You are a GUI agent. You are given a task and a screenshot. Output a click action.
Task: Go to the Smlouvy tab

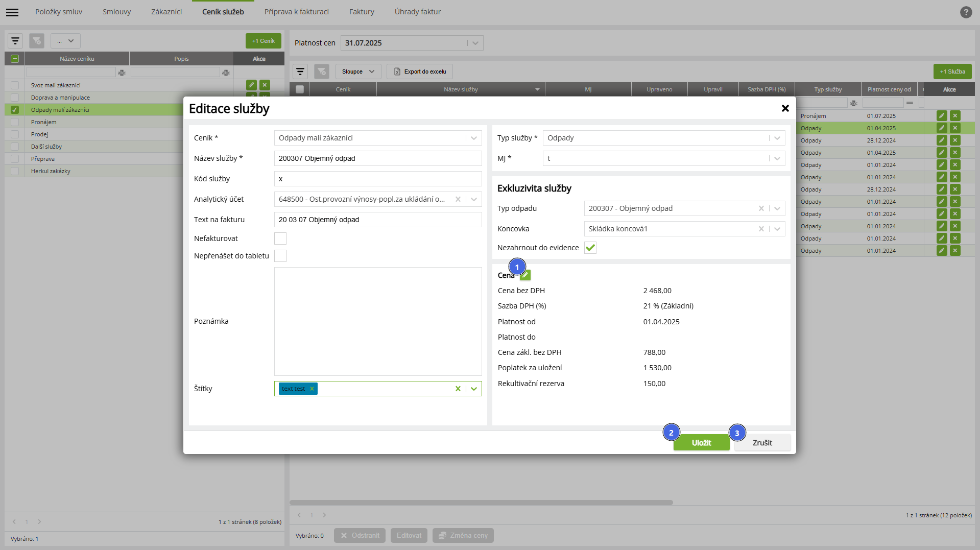pyautogui.click(x=116, y=12)
